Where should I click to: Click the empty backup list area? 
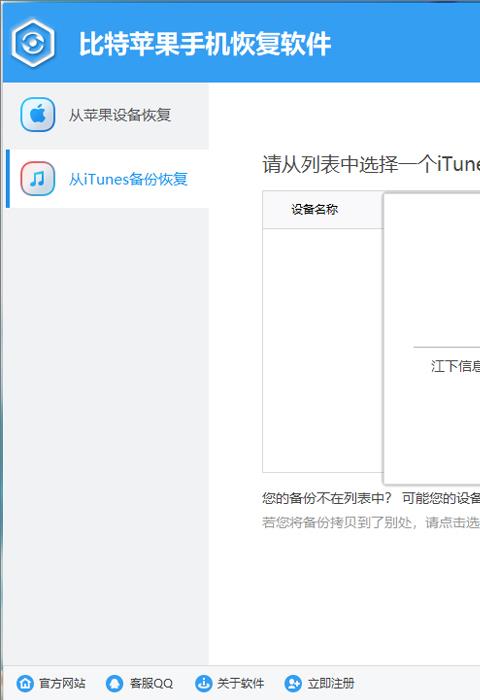pos(323,350)
